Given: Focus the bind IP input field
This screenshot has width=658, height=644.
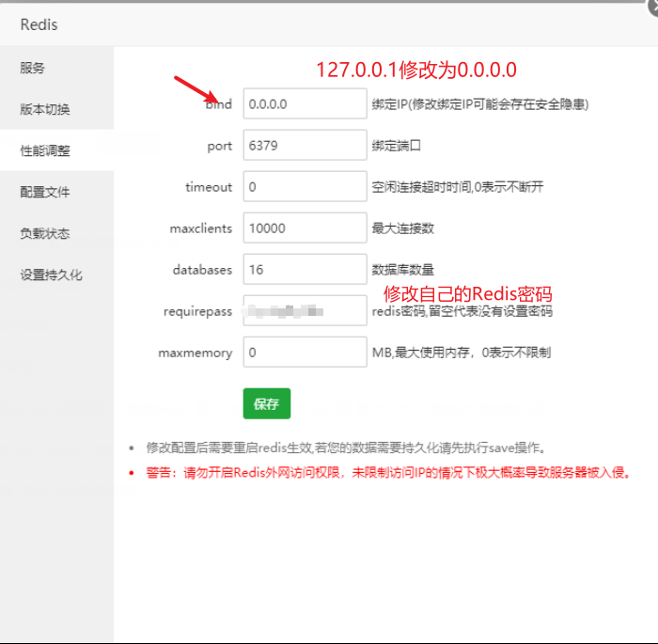Looking at the screenshot, I should point(305,103).
